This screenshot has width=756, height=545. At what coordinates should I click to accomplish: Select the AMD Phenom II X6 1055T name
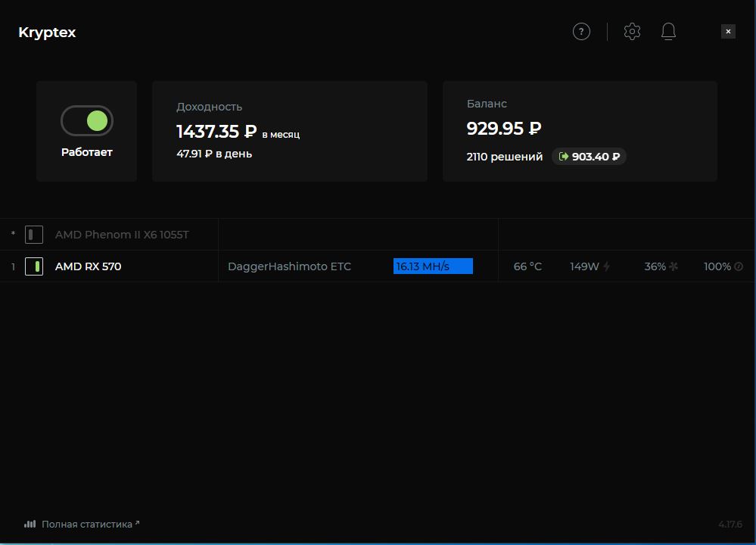pyautogui.click(x=122, y=235)
